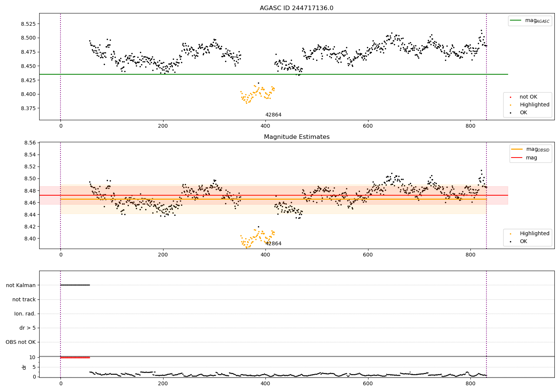Click the '8.50' y-tick in Magnitude Estimates plot

point(30,179)
